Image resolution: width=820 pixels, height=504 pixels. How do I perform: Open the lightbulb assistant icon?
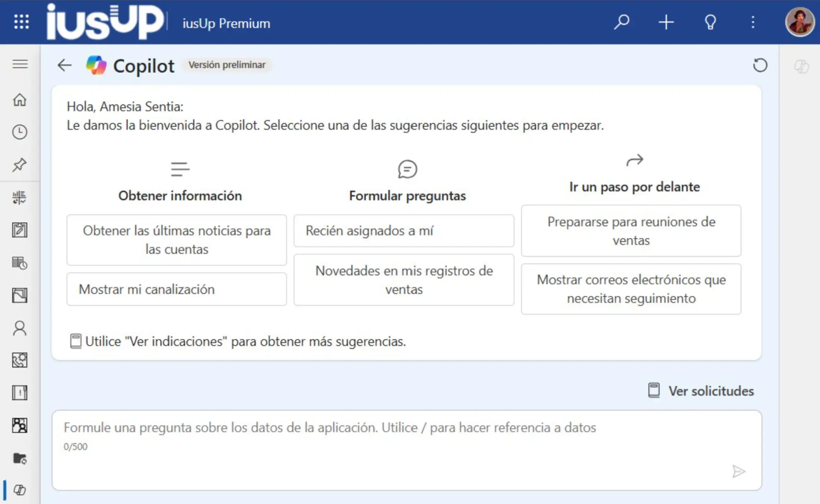click(710, 22)
